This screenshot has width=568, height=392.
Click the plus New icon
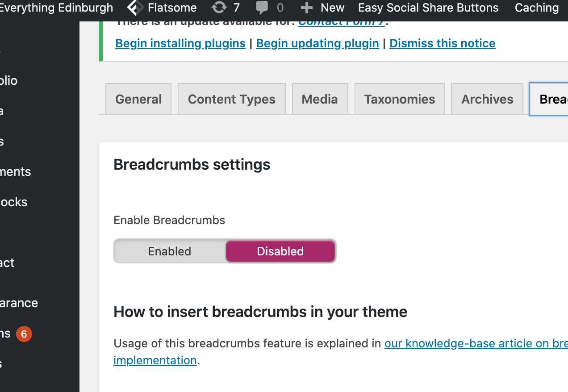pos(307,8)
